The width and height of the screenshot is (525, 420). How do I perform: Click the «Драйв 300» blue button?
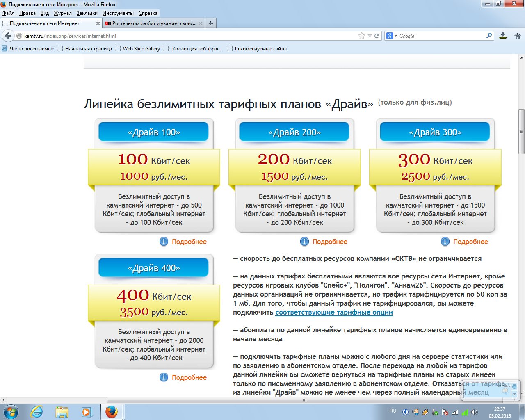tap(435, 132)
